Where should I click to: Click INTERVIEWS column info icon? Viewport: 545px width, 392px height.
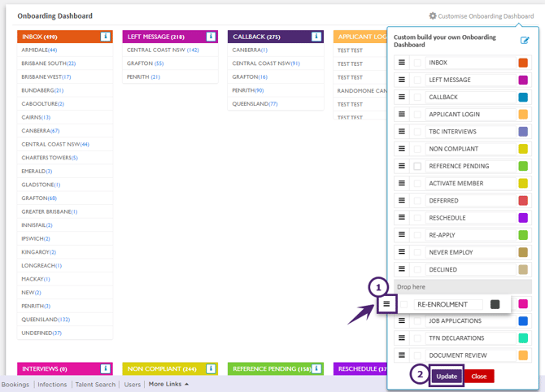tap(105, 368)
